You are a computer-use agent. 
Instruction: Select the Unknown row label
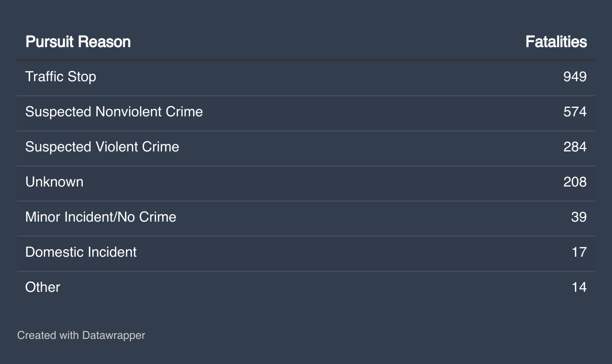pyautogui.click(x=54, y=181)
